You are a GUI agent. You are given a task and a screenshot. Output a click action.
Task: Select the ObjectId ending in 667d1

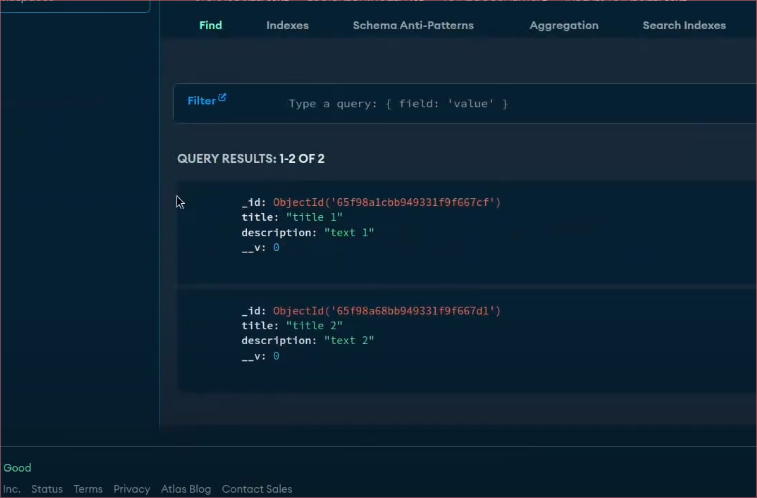click(x=387, y=311)
